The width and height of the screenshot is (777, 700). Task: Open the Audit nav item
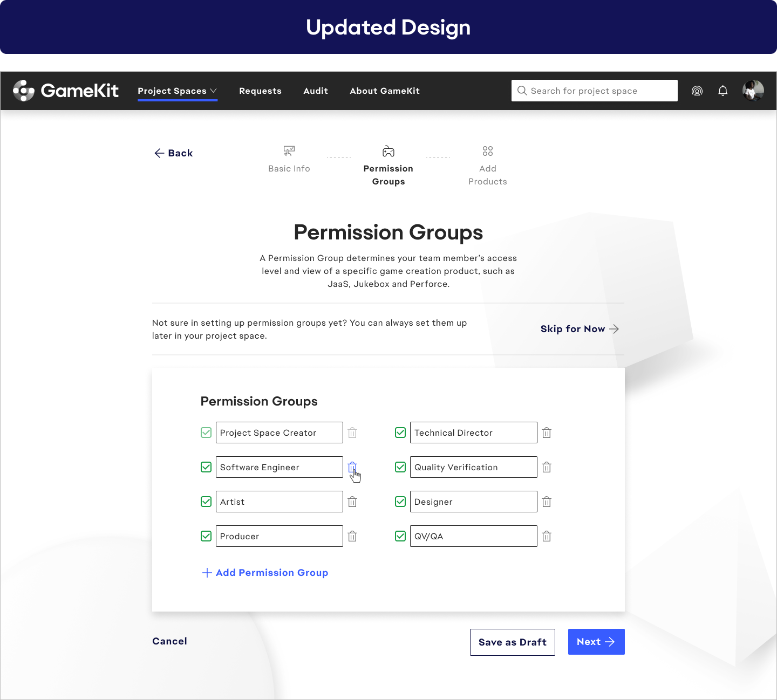pos(316,91)
